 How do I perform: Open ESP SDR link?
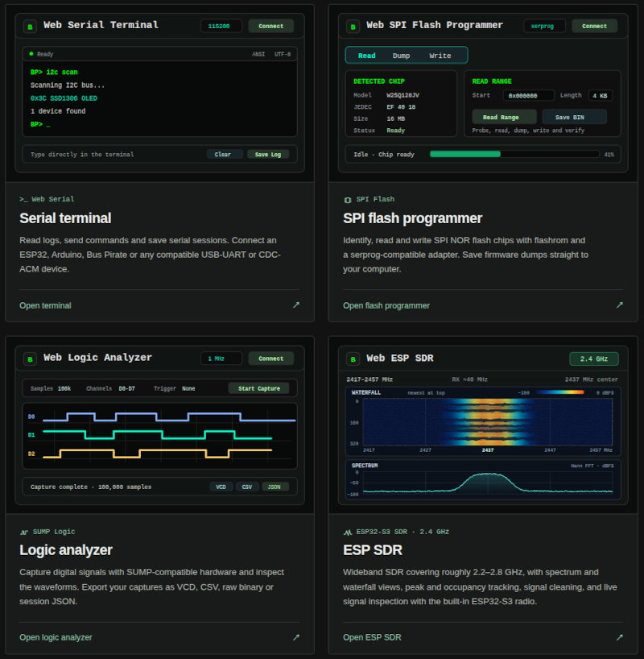point(372,637)
